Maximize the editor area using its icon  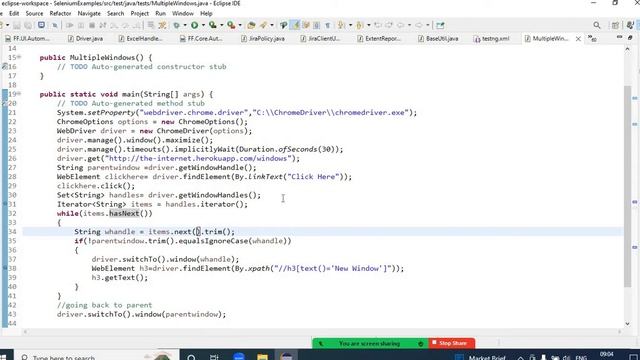[630, 38]
